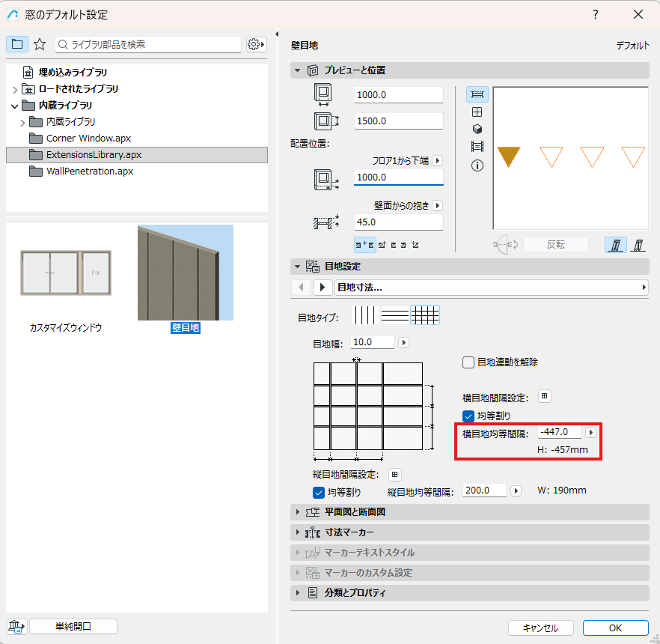Edit 横目地均等間隔 value -447.0
This screenshot has width=660, height=644.
tap(560, 432)
